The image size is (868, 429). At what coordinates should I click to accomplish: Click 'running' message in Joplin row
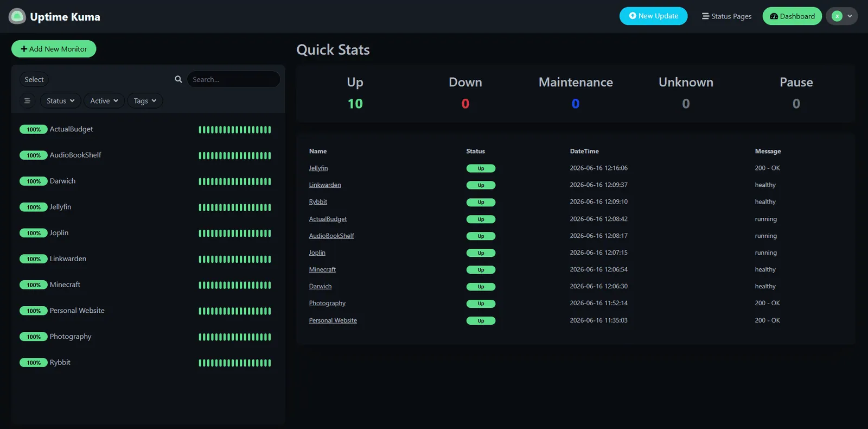coord(765,253)
